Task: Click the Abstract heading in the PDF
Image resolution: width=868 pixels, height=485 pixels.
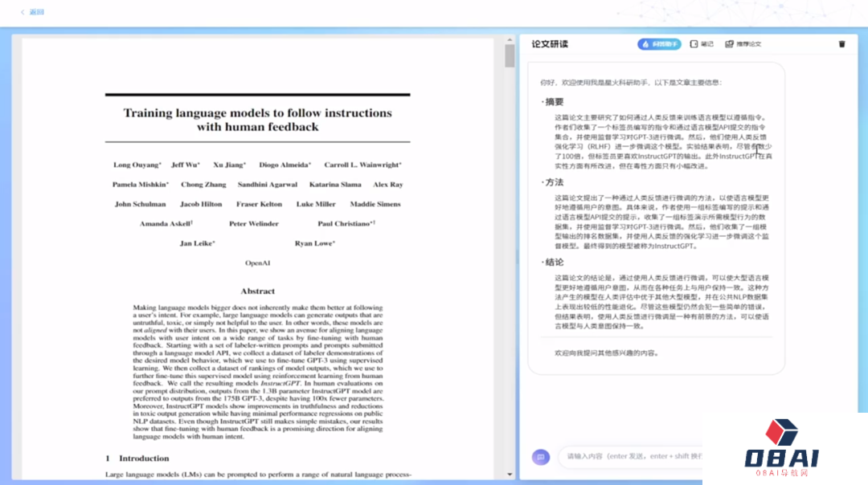Action: tap(258, 291)
